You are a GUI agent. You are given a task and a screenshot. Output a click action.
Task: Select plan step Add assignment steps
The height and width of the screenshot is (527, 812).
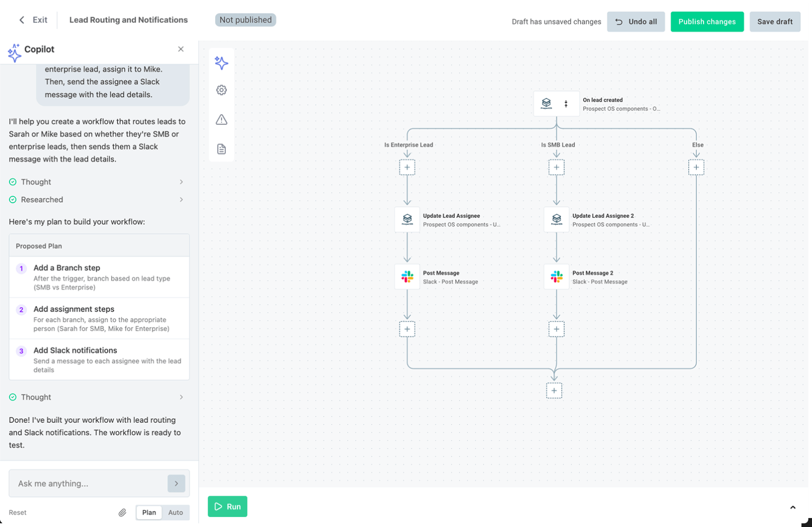coord(99,319)
